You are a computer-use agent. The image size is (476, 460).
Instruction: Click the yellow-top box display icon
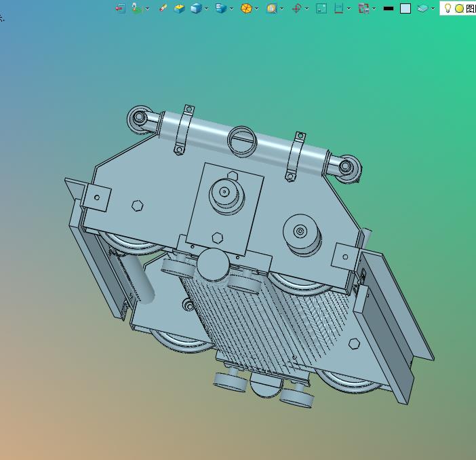click(180, 9)
